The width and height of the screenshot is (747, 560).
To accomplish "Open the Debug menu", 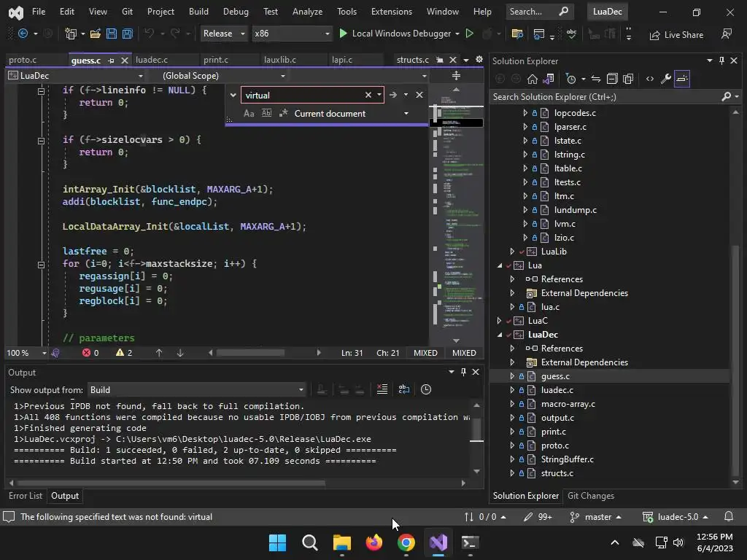I will (236, 12).
